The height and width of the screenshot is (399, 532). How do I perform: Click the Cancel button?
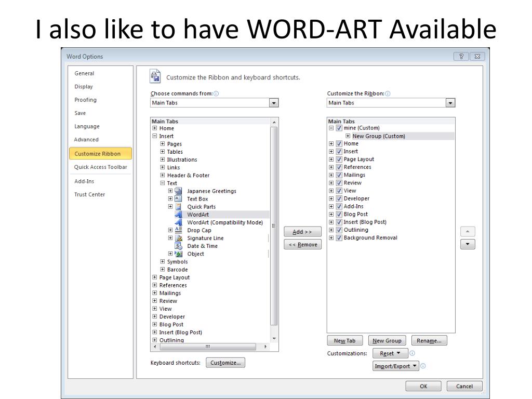tap(464, 386)
